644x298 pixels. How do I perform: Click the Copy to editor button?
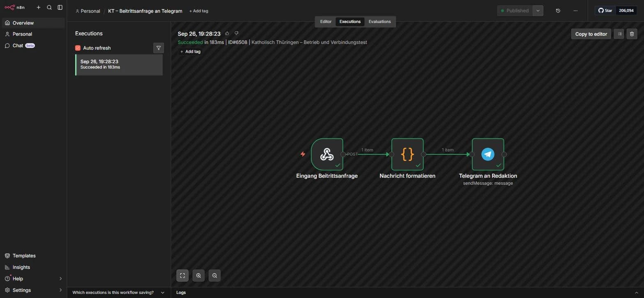(591, 34)
